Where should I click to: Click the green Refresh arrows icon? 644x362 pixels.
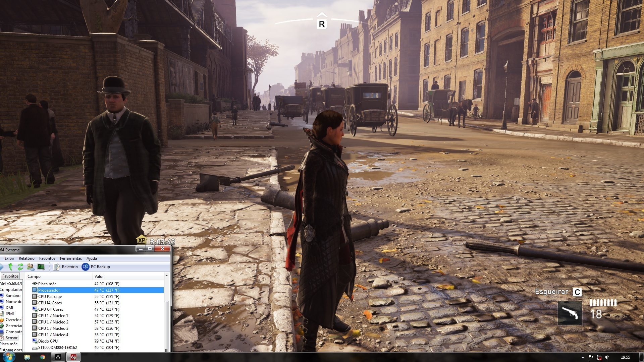pos(20,267)
